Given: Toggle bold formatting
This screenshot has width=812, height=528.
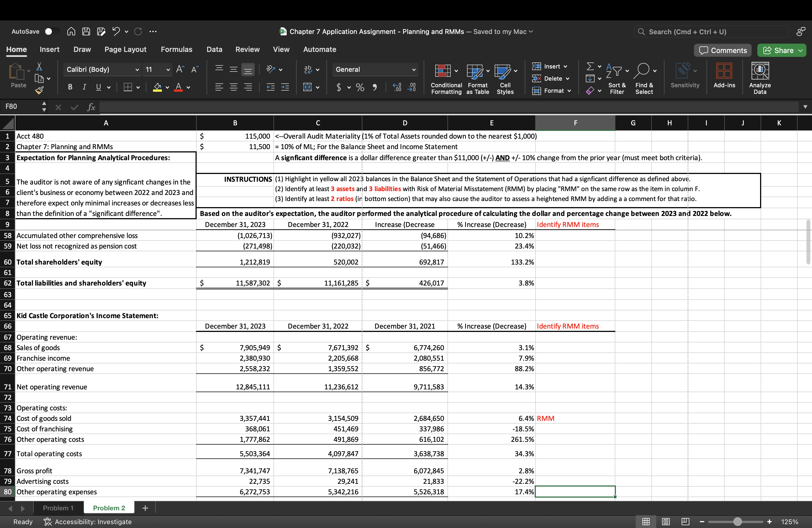Looking at the screenshot, I should tap(70, 87).
